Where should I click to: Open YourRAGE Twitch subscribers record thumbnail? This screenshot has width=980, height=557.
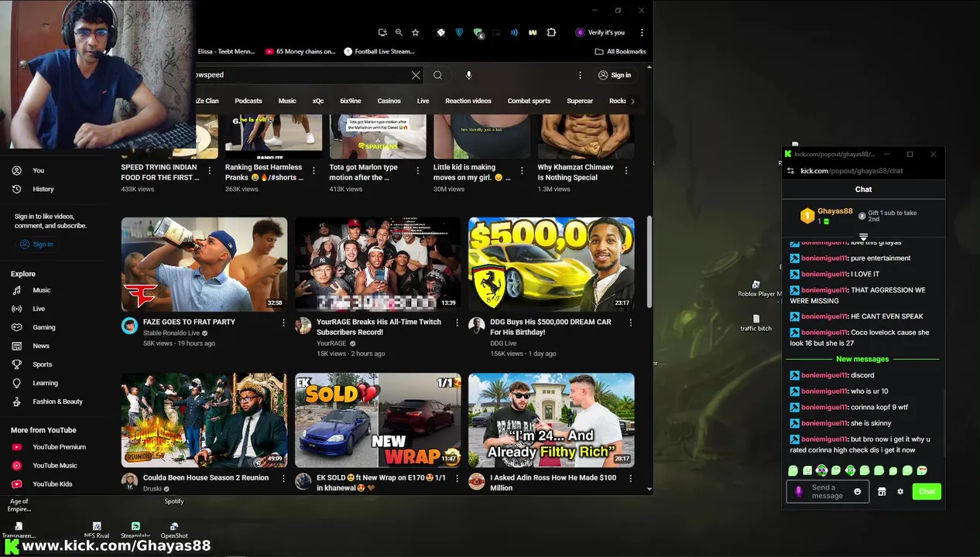coord(378,264)
